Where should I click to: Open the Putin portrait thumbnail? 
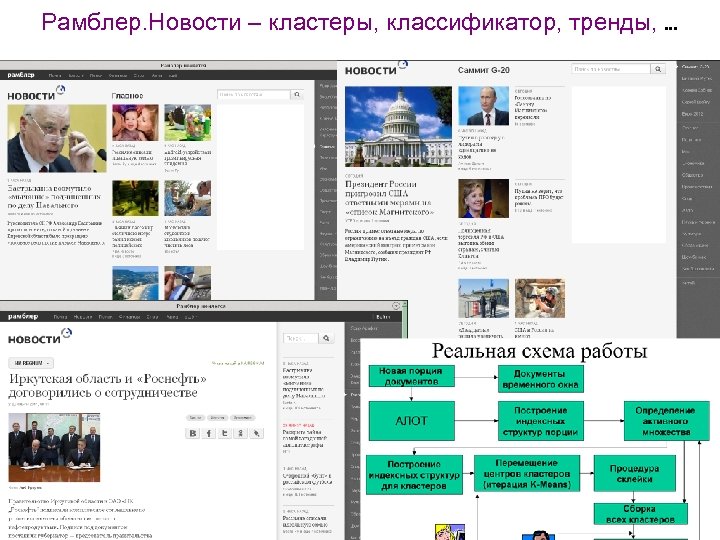[x=484, y=106]
